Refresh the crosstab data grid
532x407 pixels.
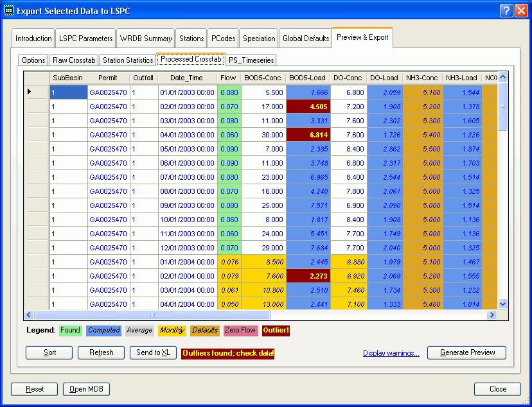pos(100,352)
